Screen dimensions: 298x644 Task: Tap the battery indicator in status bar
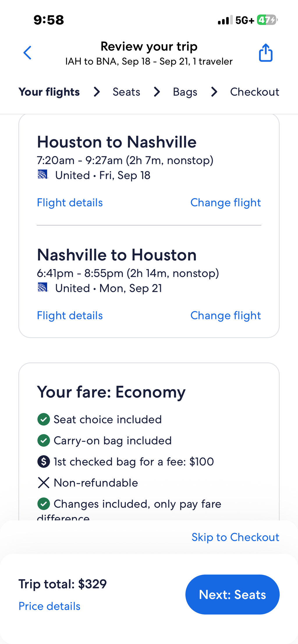pos(267,20)
